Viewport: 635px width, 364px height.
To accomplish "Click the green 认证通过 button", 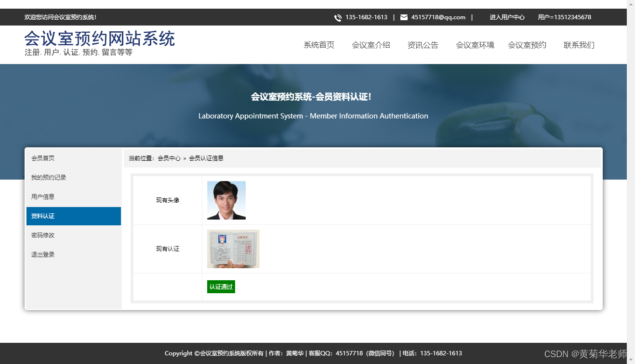I will 221,286.
